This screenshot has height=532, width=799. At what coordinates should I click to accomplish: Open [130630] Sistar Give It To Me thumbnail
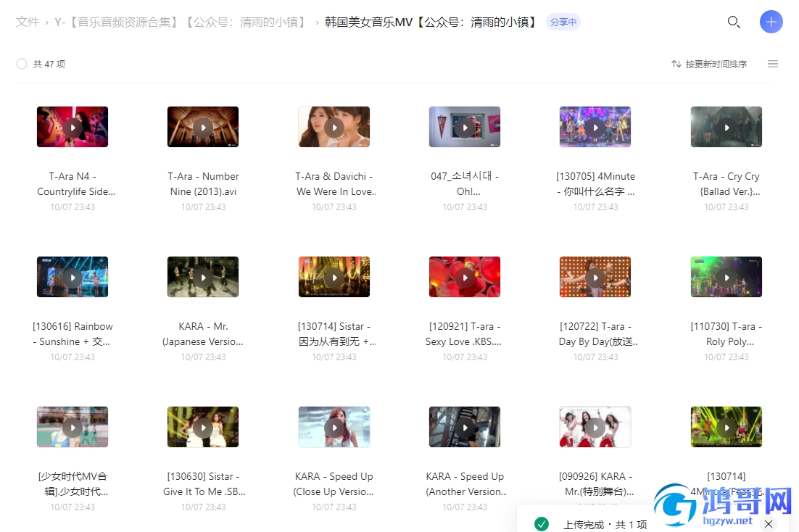point(203,427)
